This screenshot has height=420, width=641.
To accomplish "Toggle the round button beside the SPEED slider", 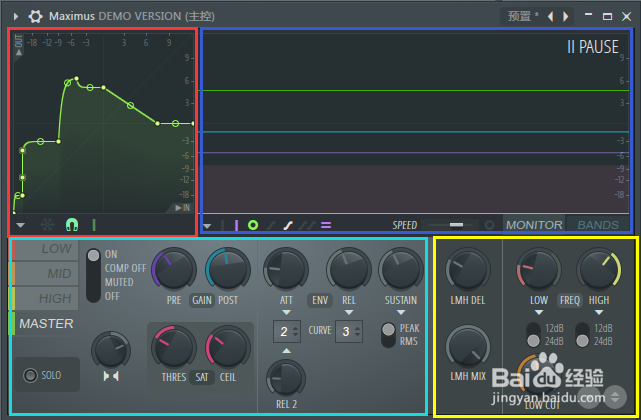I will (489, 225).
